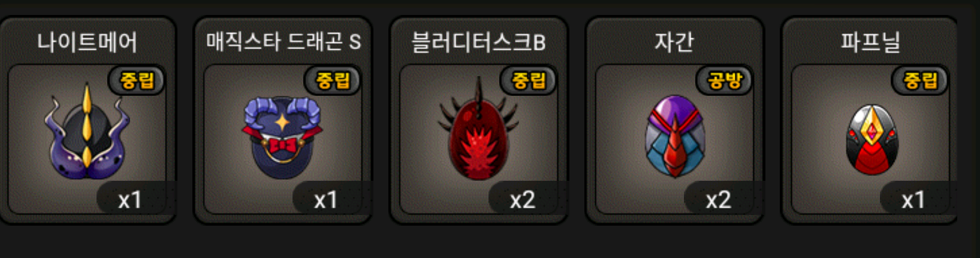
Task: Click the x2 count on 자간 card
Action: pyautogui.click(x=718, y=199)
